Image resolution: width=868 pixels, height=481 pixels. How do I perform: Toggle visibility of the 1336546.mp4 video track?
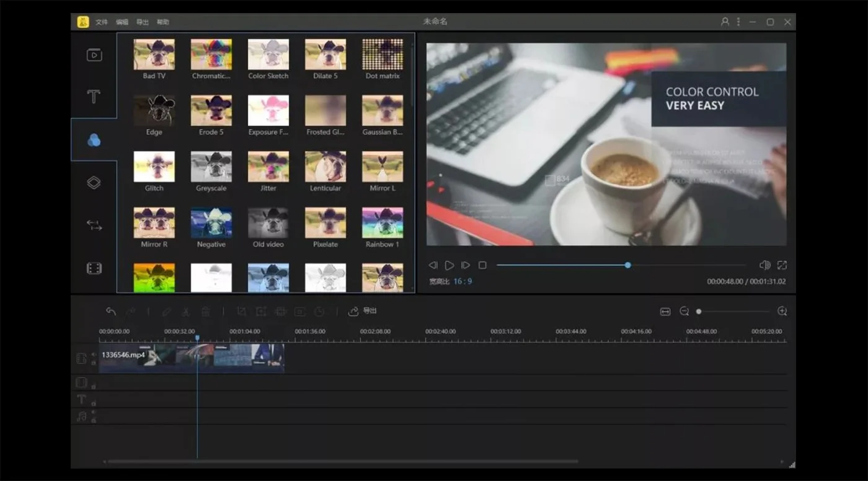[94, 355]
